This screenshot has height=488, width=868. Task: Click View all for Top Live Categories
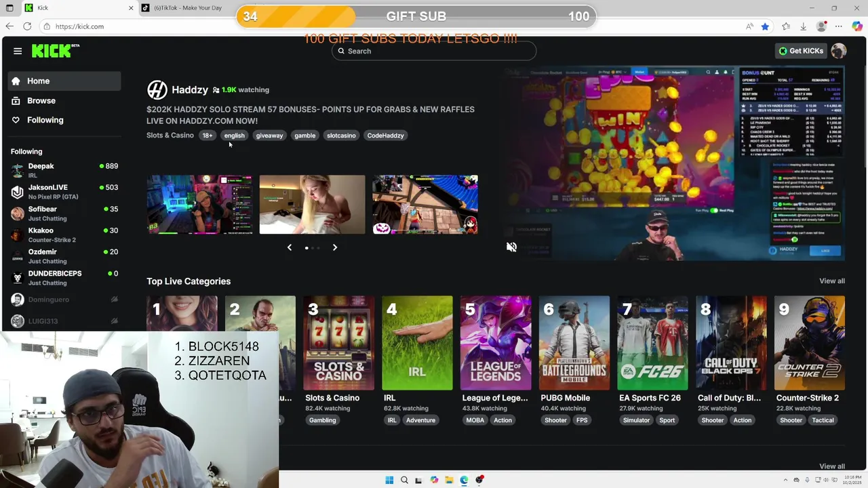click(x=832, y=281)
